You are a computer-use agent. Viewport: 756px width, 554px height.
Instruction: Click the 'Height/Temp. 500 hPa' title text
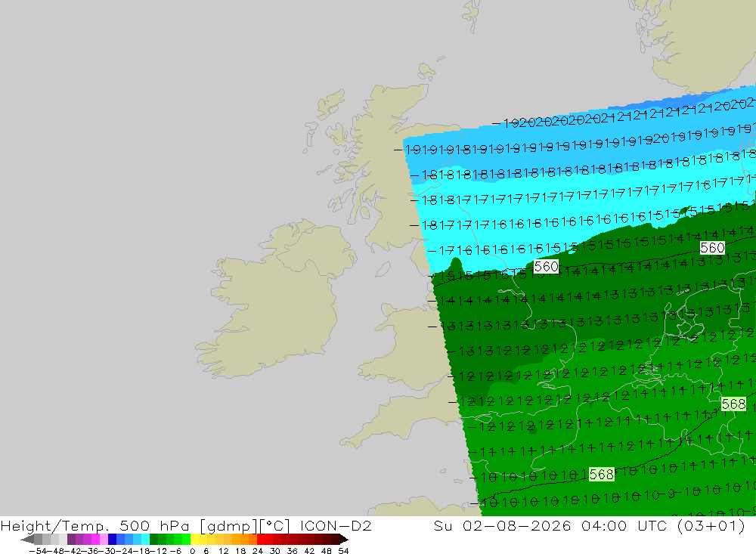(95, 525)
